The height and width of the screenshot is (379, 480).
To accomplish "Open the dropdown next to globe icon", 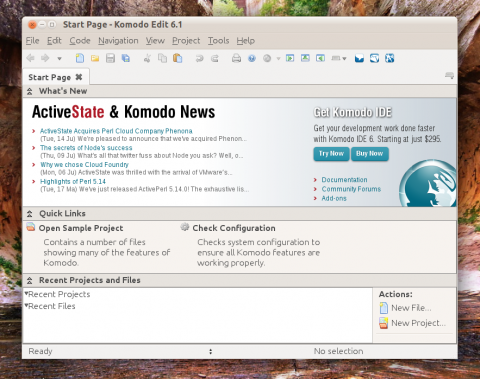I will pyautogui.click(x=278, y=59).
